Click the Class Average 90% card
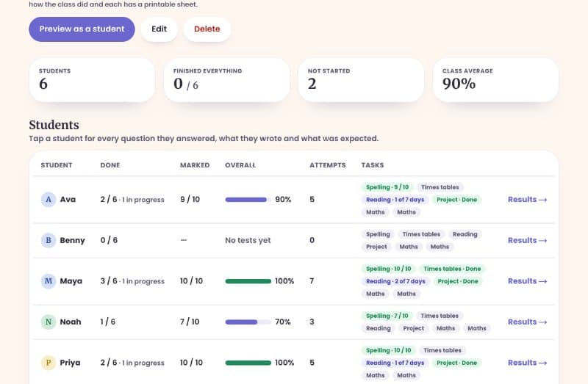The image size is (588, 384). (495, 80)
